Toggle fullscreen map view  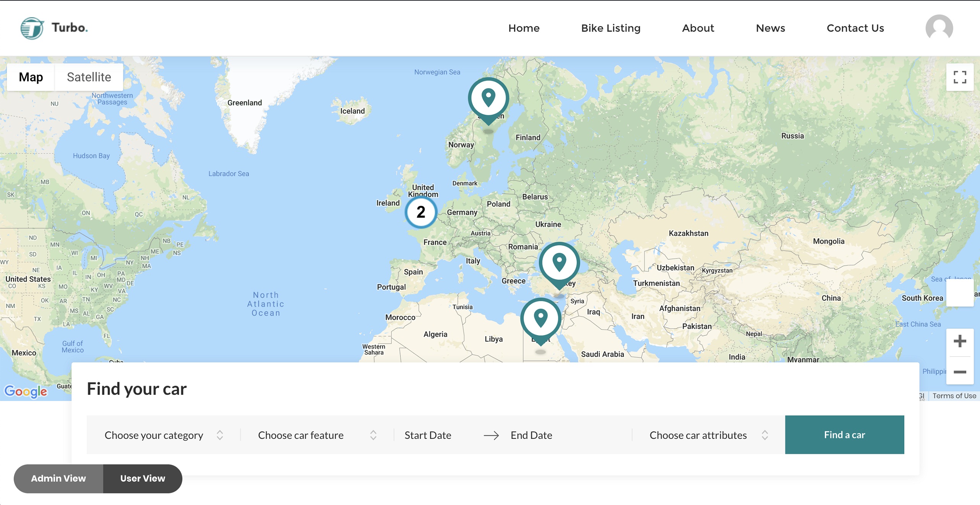tap(959, 77)
